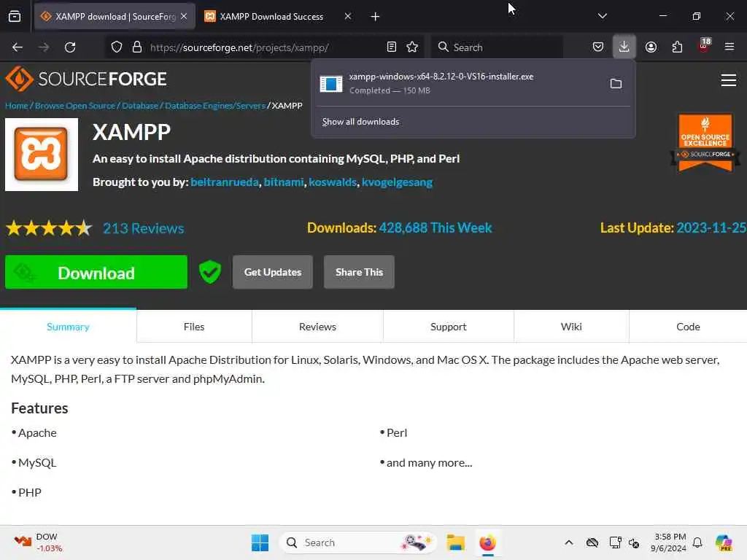Toggle the Downloads toolbar button
747x560 pixels.
tap(624, 47)
